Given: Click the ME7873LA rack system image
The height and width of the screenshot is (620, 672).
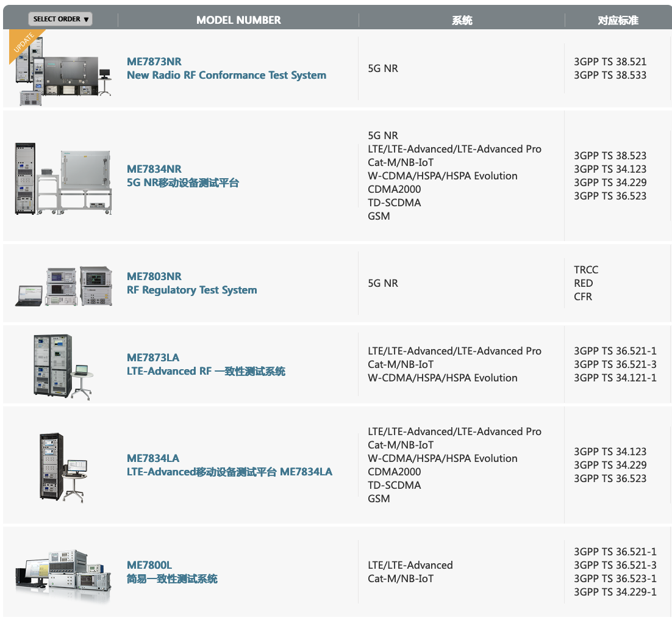Looking at the screenshot, I should [62, 366].
